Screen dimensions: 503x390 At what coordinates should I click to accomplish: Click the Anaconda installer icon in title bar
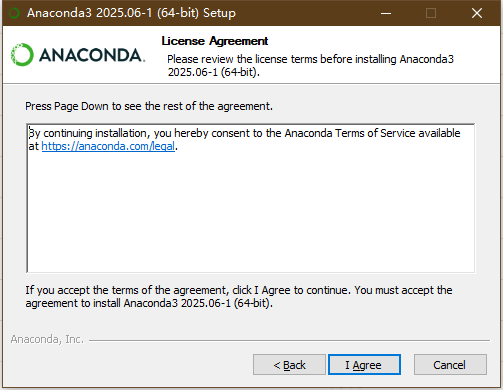click(x=14, y=13)
